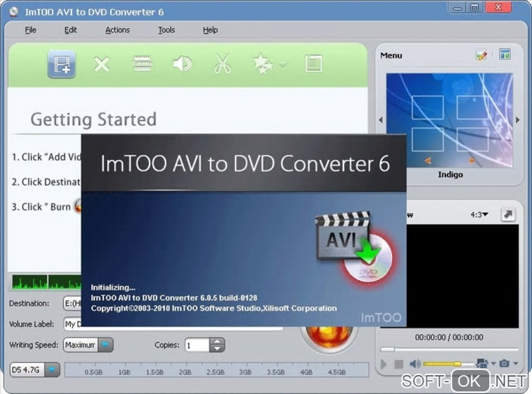Click the disc capacity usage bar
Screen dimensions: 532x394
[x=217, y=370]
